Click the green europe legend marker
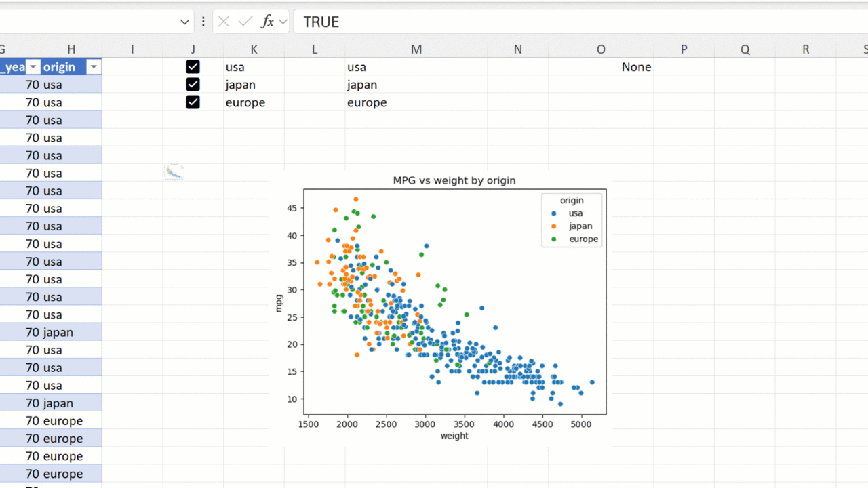 coord(554,239)
